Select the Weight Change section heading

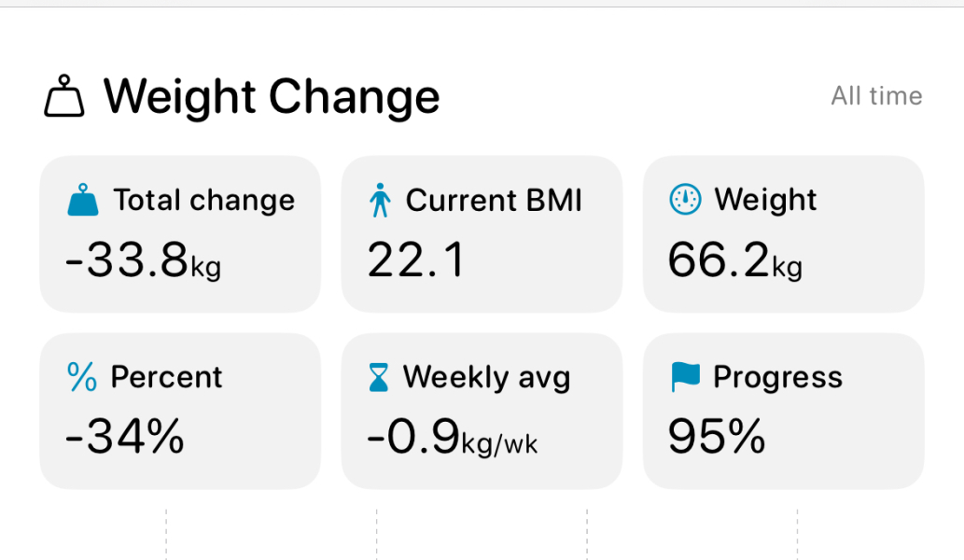point(272,96)
